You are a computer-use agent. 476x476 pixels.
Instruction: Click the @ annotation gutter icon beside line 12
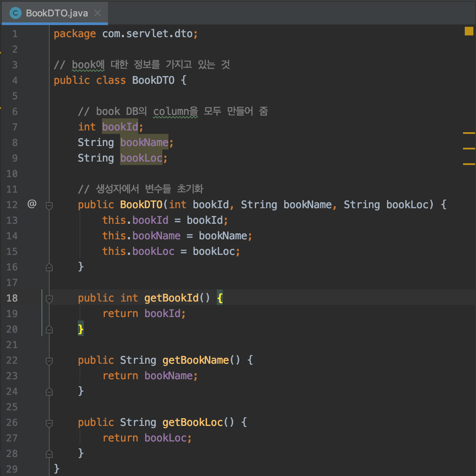pos(32,204)
